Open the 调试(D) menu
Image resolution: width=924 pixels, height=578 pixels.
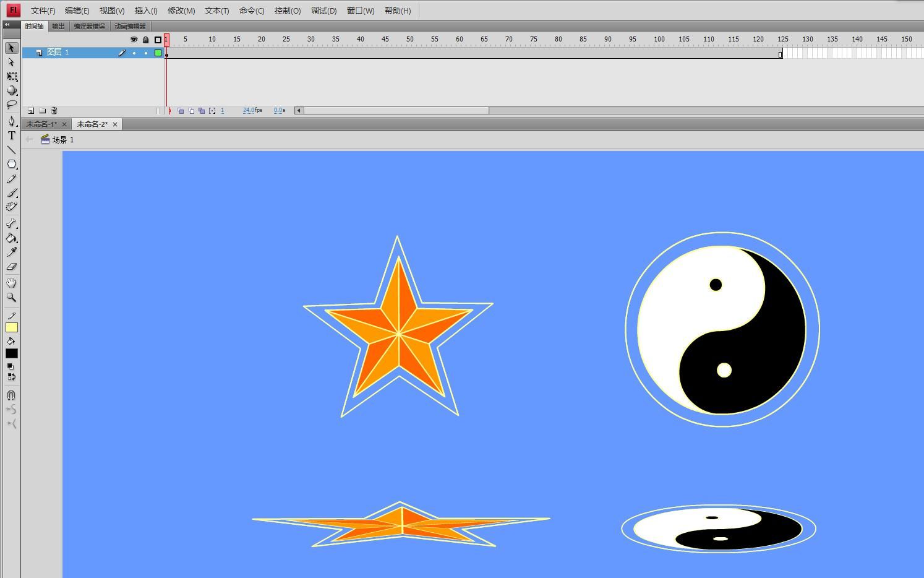pyautogui.click(x=324, y=11)
